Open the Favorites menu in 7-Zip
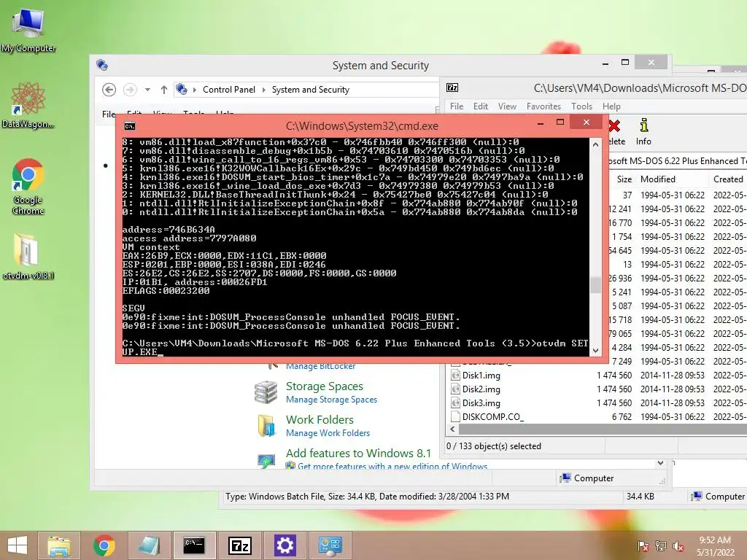The width and height of the screenshot is (747, 560). pos(543,106)
